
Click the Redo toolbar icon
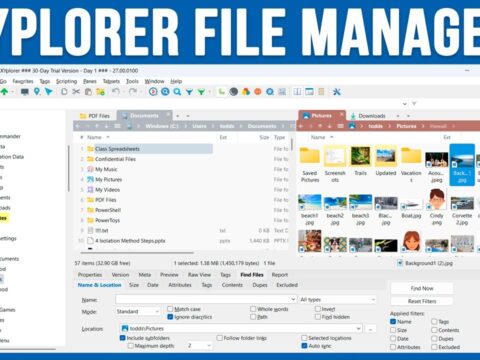(133, 92)
